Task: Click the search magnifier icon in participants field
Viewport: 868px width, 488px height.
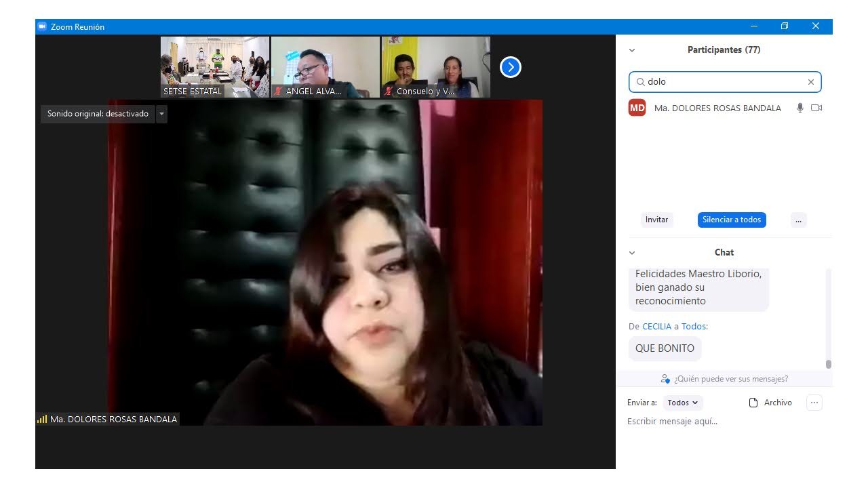Action: point(640,82)
